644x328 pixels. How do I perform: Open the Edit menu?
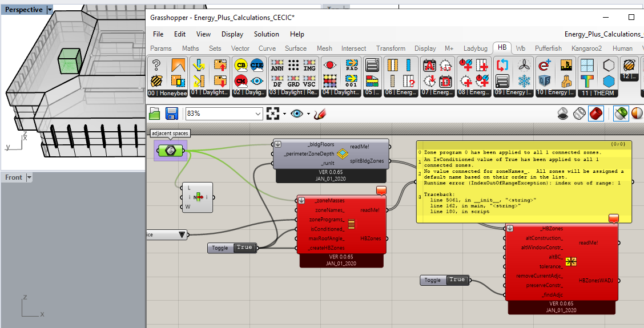[179, 34]
